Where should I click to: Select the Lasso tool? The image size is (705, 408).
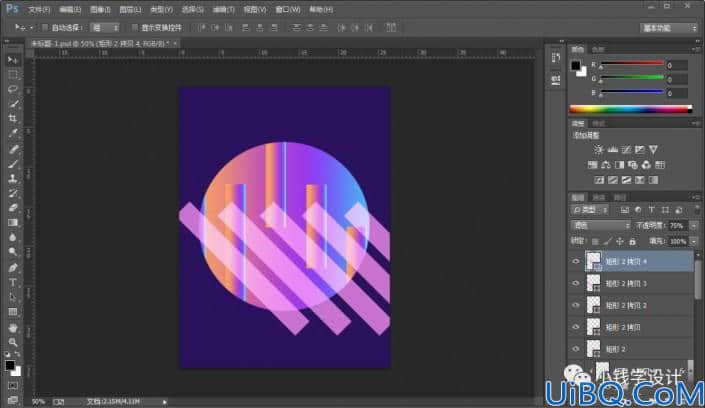tap(13, 89)
